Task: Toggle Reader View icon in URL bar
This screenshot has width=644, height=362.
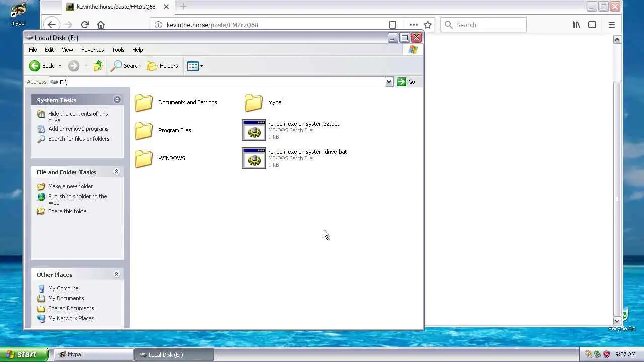Action: (x=393, y=25)
